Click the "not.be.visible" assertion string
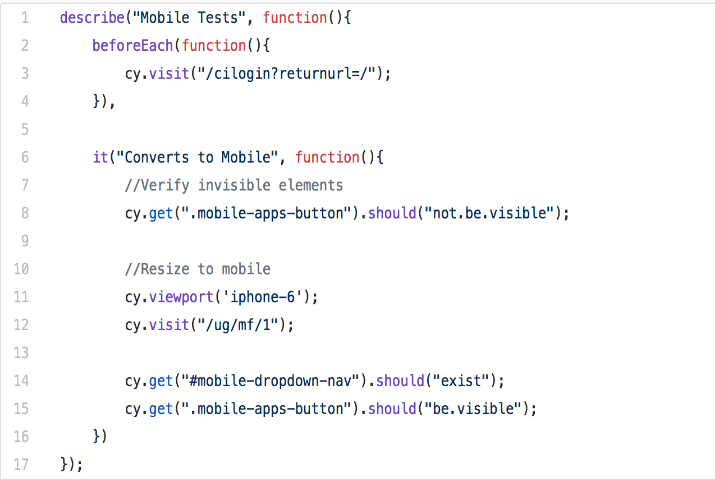This screenshot has width=715, height=480. point(492,213)
